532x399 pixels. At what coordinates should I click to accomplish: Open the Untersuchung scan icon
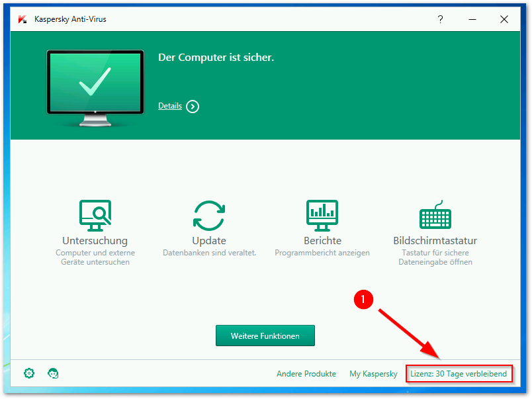pyautogui.click(x=95, y=216)
